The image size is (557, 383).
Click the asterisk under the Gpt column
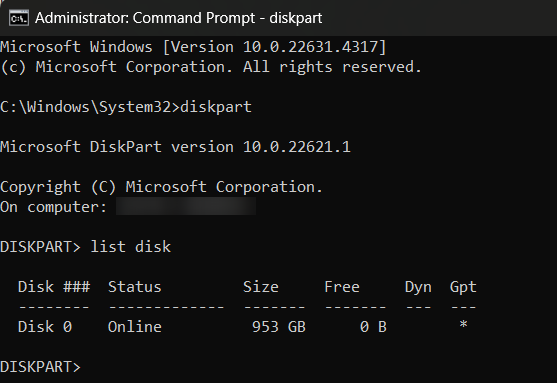[x=463, y=325]
